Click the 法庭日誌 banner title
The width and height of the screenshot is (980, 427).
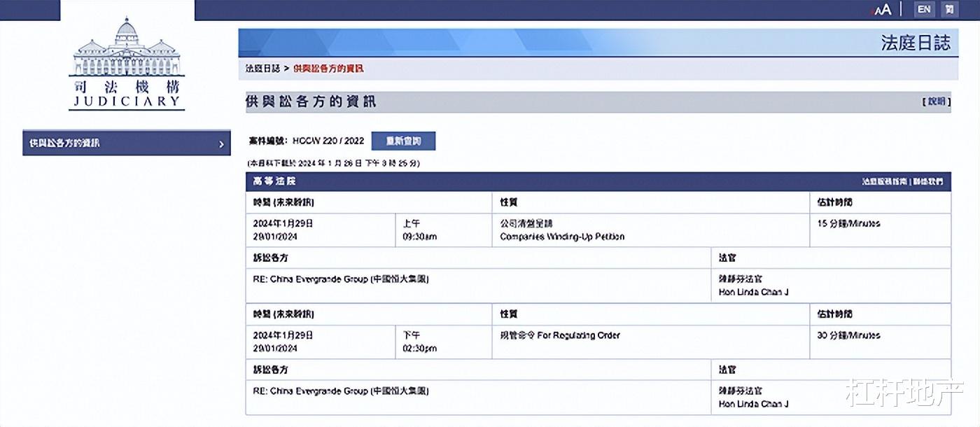(x=916, y=43)
